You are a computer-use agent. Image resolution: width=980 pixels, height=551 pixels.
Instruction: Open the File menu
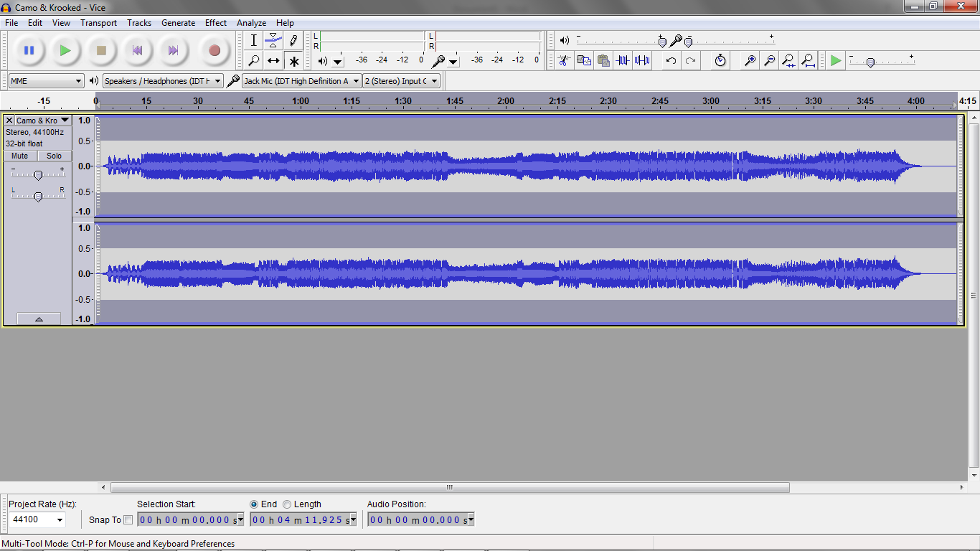(x=11, y=23)
